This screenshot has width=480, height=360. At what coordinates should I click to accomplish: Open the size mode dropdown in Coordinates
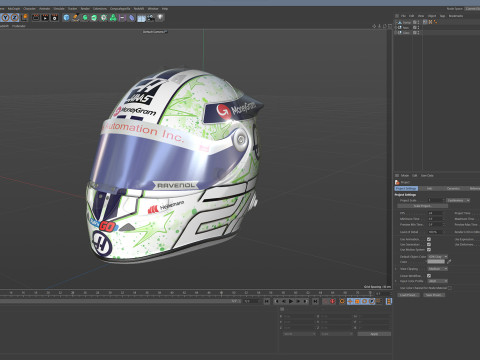[336, 334]
